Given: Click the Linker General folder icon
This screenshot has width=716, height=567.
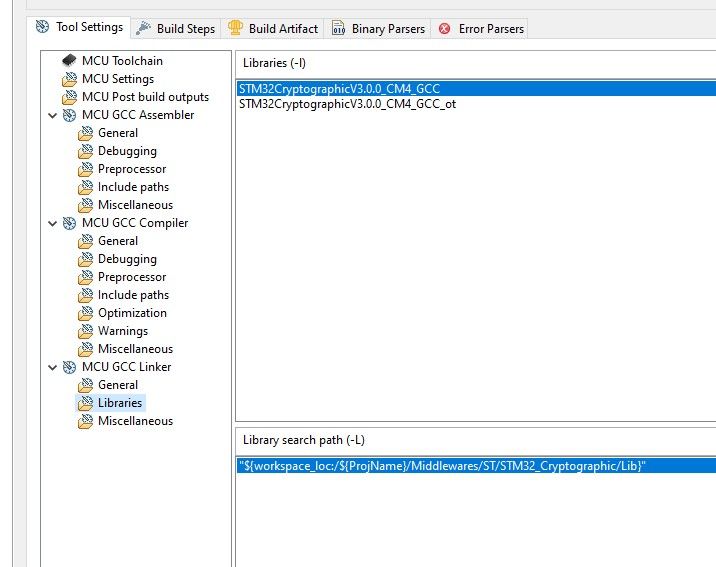Looking at the screenshot, I should click(85, 385).
